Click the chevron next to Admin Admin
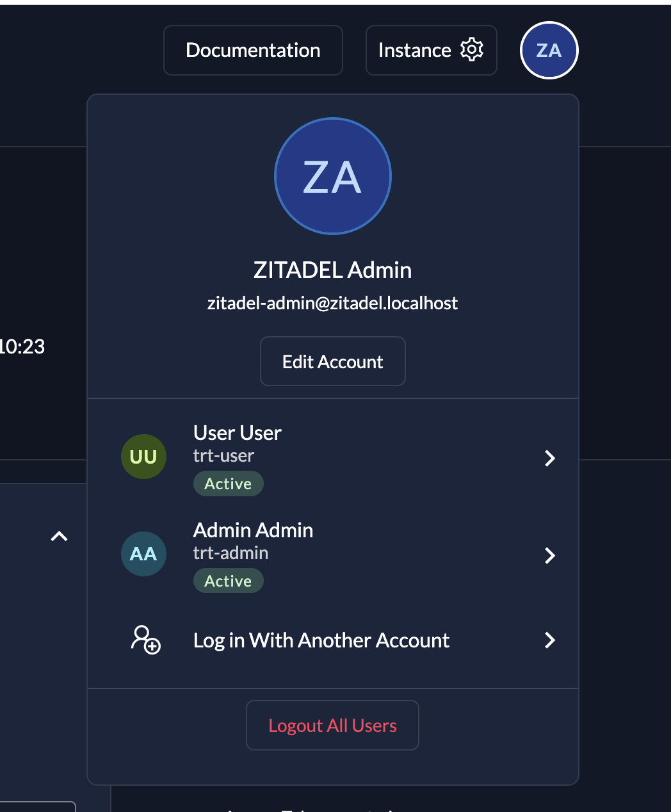The height and width of the screenshot is (812, 671). pyautogui.click(x=549, y=555)
